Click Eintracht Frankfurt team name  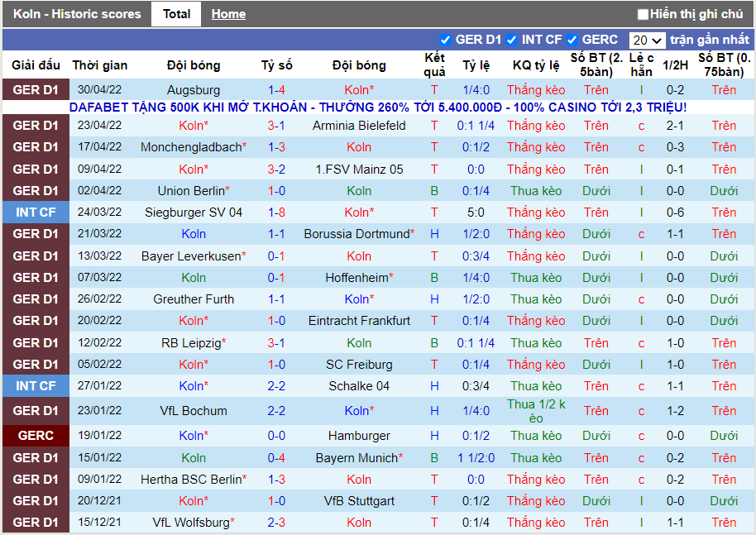pos(359,321)
